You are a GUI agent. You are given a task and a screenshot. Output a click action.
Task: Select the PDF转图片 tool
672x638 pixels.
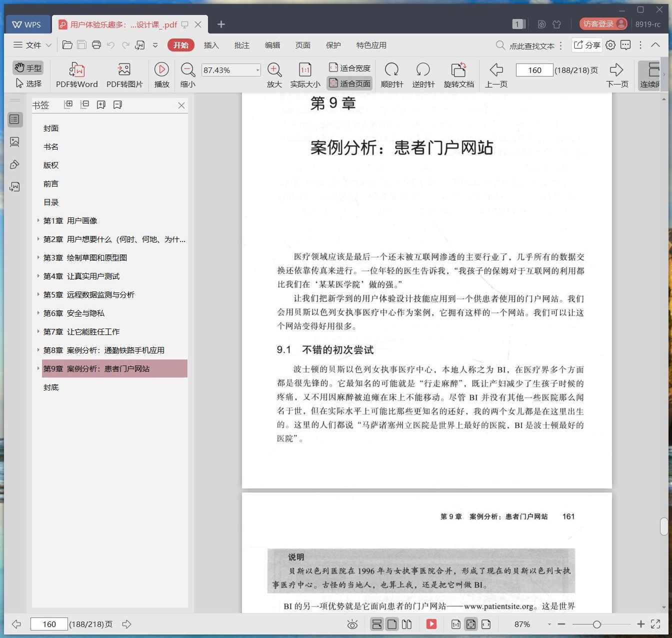point(124,74)
